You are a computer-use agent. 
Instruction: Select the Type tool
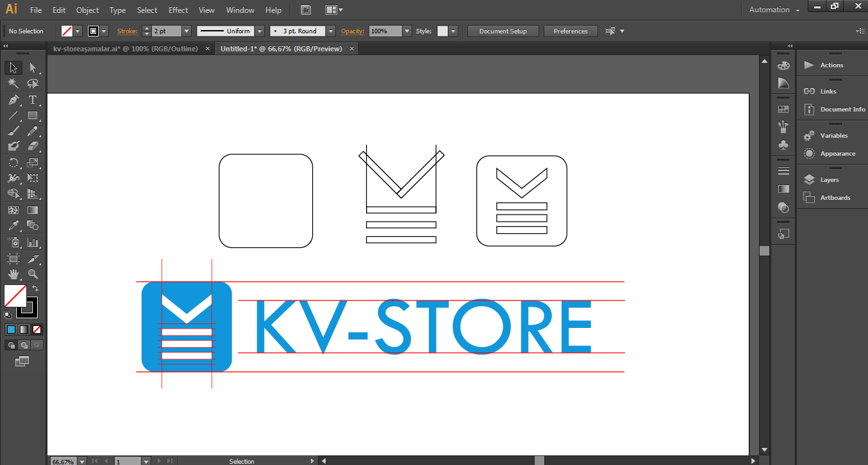click(x=33, y=100)
